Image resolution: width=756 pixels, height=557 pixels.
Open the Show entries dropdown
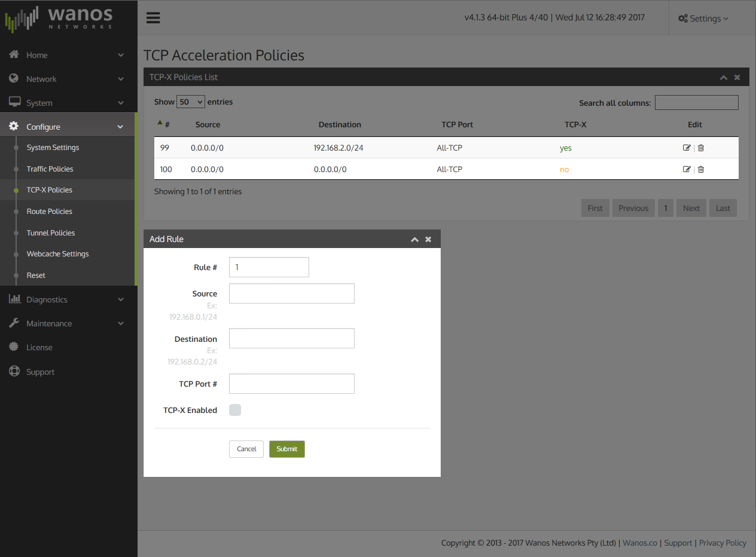click(191, 102)
